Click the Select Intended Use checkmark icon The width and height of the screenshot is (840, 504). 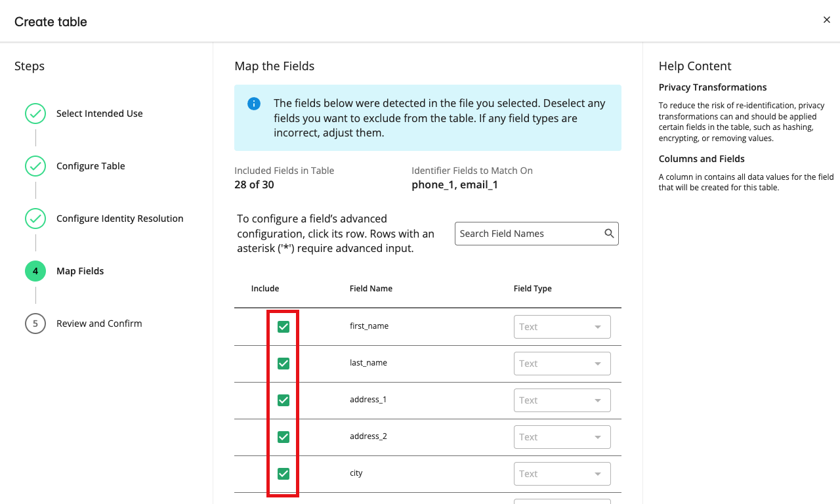35,114
